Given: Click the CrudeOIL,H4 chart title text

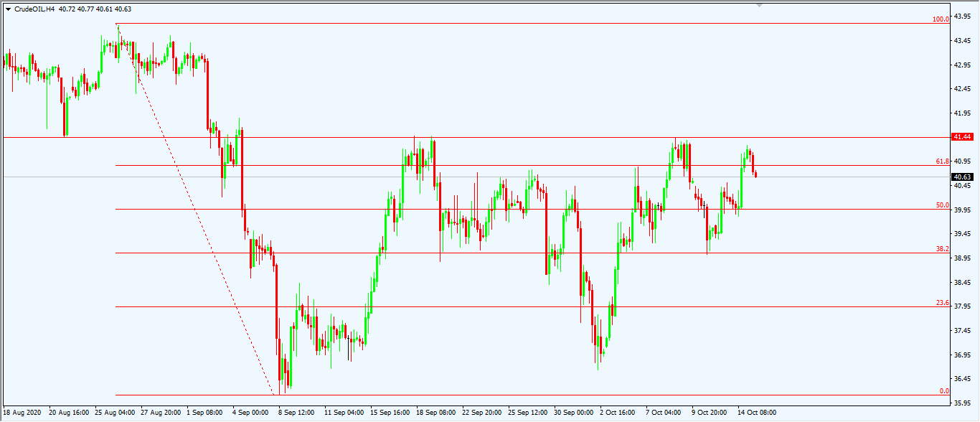Looking at the screenshot, I should click(x=34, y=9).
